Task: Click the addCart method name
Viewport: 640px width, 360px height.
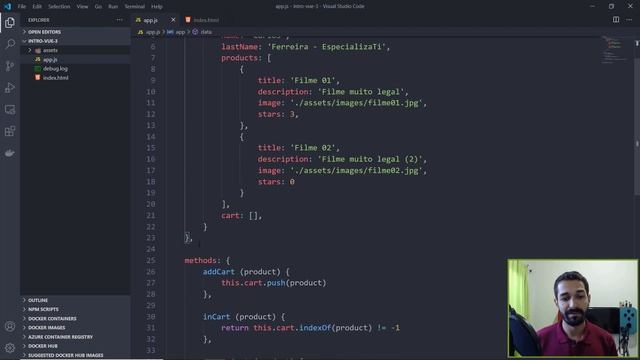Action: coord(219,272)
